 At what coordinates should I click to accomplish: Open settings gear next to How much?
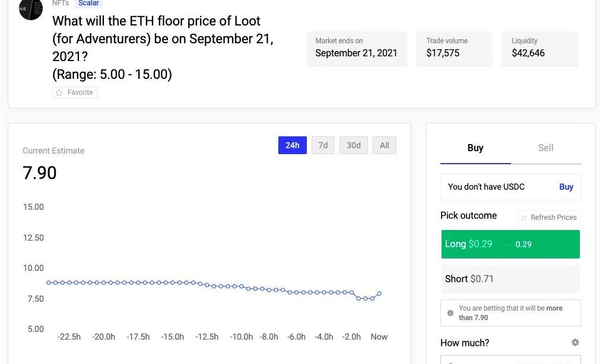(x=574, y=343)
